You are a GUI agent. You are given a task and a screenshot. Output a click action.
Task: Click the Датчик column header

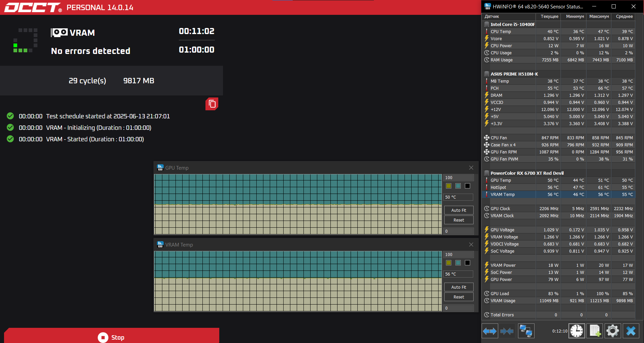pyautogui.click(x=509, y=17)
